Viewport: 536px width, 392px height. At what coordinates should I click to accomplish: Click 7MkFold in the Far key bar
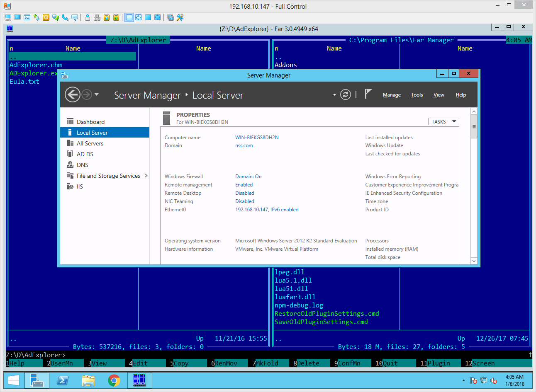tap(270, 363)
